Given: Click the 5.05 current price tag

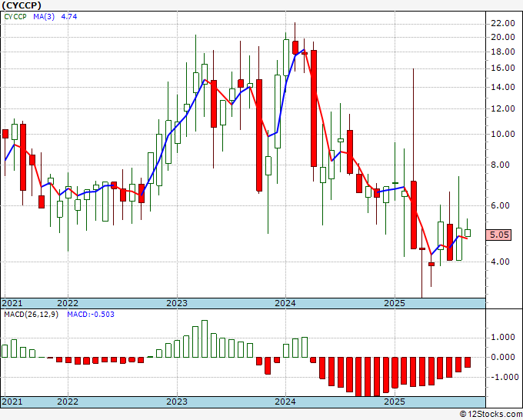Looking at the screenshot, I should coord(498,235).
